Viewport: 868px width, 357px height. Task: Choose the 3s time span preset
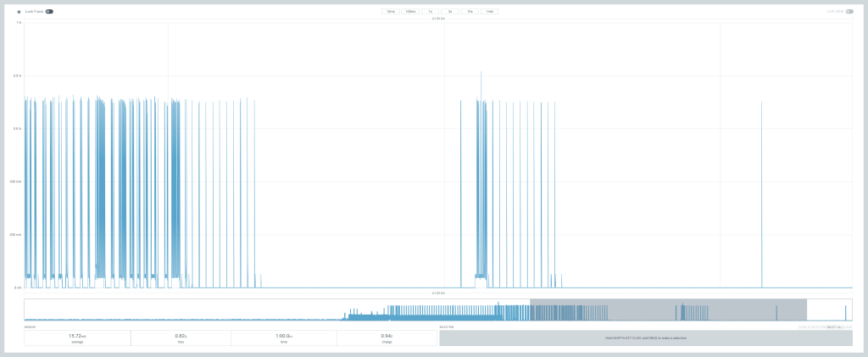pyautogui.click(x=450, y=12)
